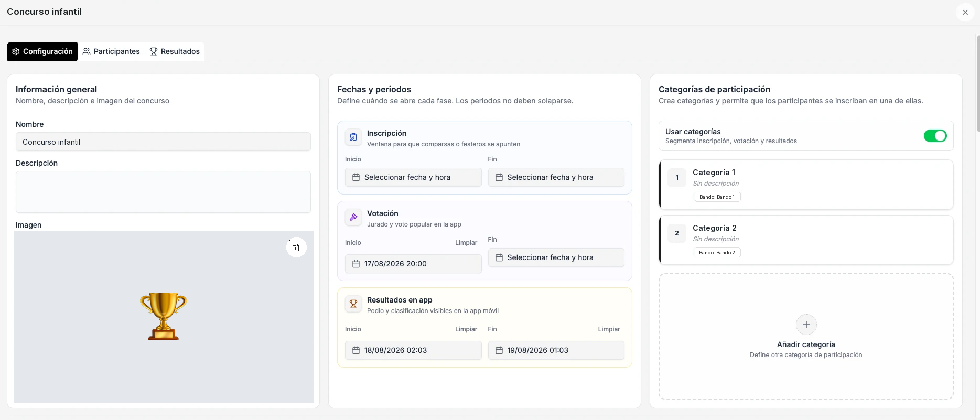Screen dimensions: 980x420
Task: Open Resultados Inicio date 18/08/2026 02:03
Action: (x=413, y=350)
